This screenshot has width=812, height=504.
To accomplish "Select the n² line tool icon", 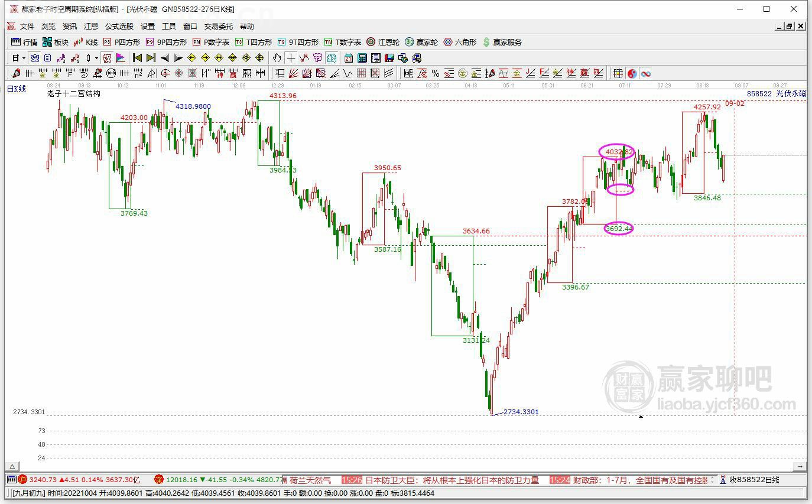I will tap(138, 73).
